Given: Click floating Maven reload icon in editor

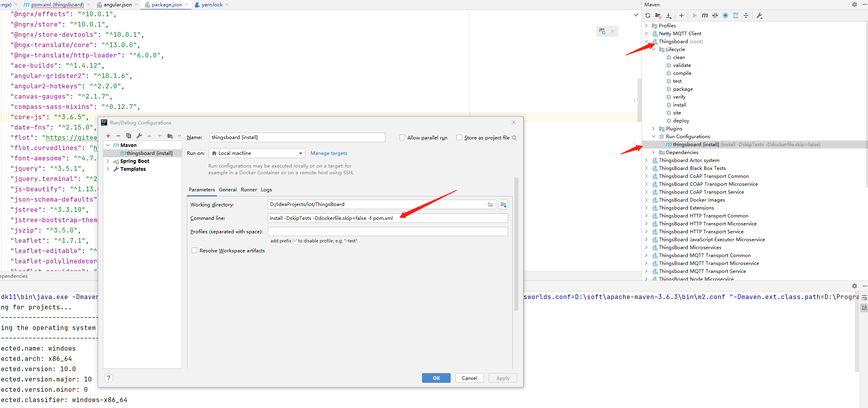Looking at the screenshot, I should pyautogui.click(x=602, y=31).
